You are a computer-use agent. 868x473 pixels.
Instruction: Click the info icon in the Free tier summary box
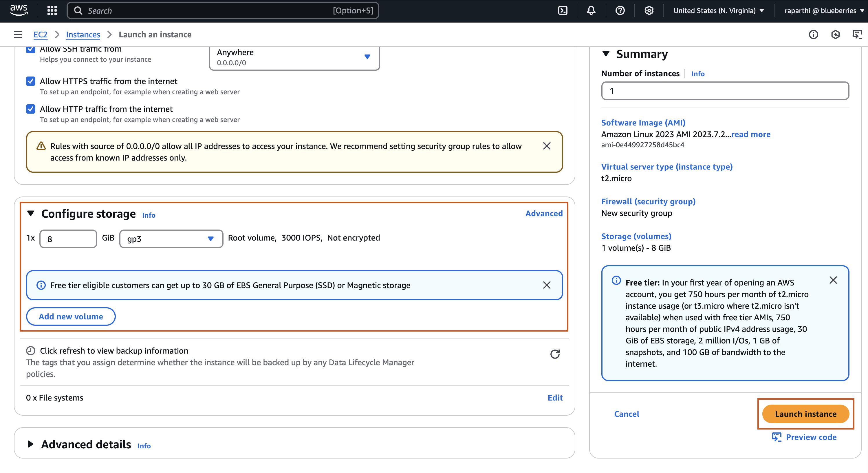616,280
